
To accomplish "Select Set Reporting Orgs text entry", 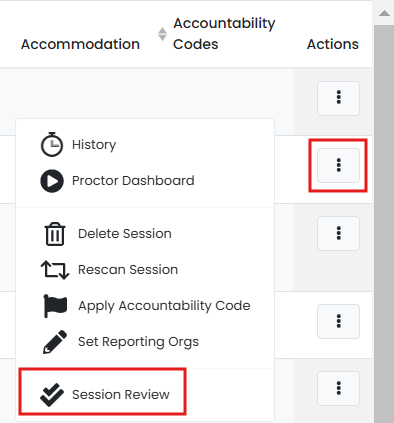I will [138, 342].
